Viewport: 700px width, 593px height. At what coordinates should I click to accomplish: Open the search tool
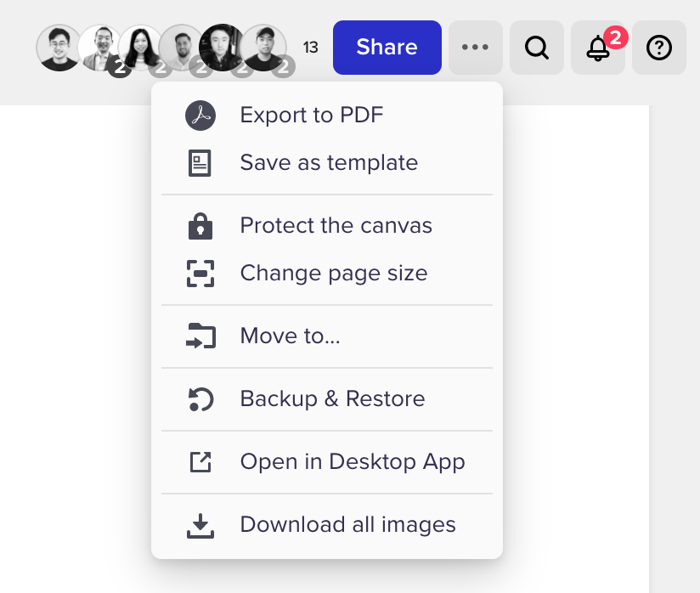pos(537,48)
